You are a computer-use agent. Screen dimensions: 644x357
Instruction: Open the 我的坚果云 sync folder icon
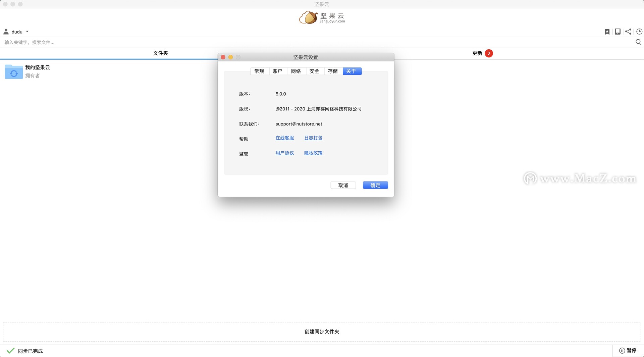[x=14, y=72]
